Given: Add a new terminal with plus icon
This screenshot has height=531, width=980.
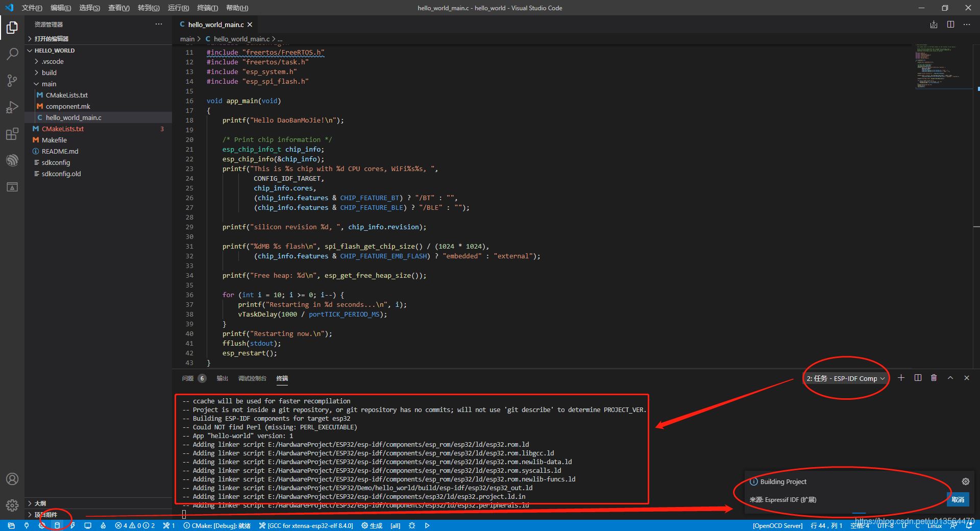Looking at the screenshot, I should 901,378.
